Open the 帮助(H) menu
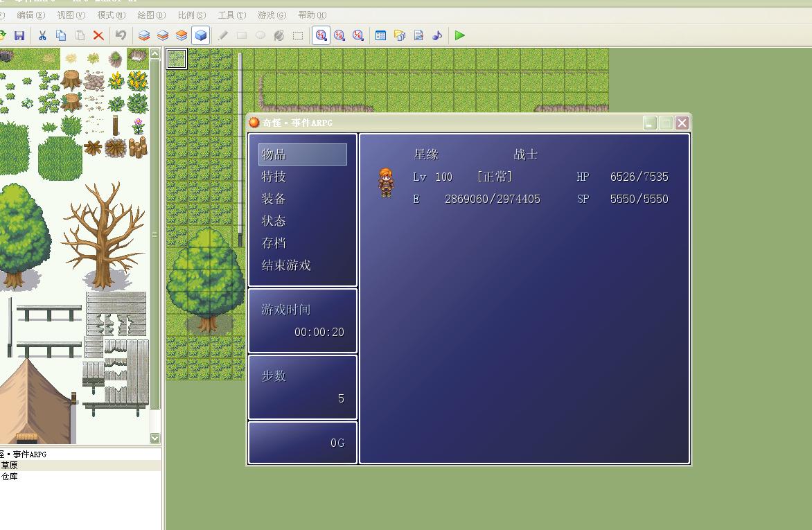 312,15
